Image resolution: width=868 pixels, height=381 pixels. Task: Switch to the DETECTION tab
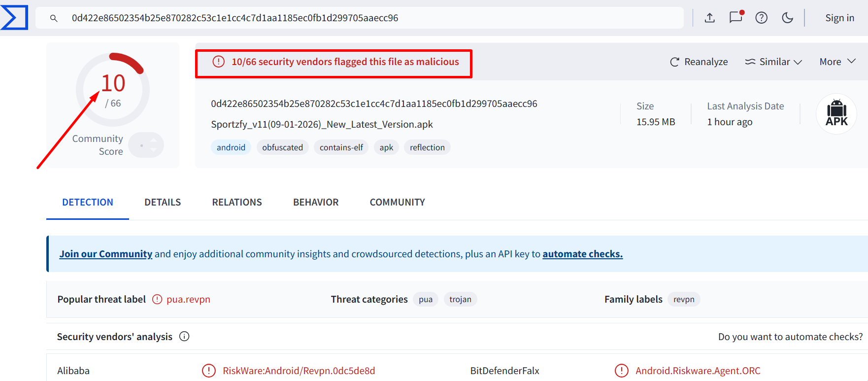click(x=88, y=202)
